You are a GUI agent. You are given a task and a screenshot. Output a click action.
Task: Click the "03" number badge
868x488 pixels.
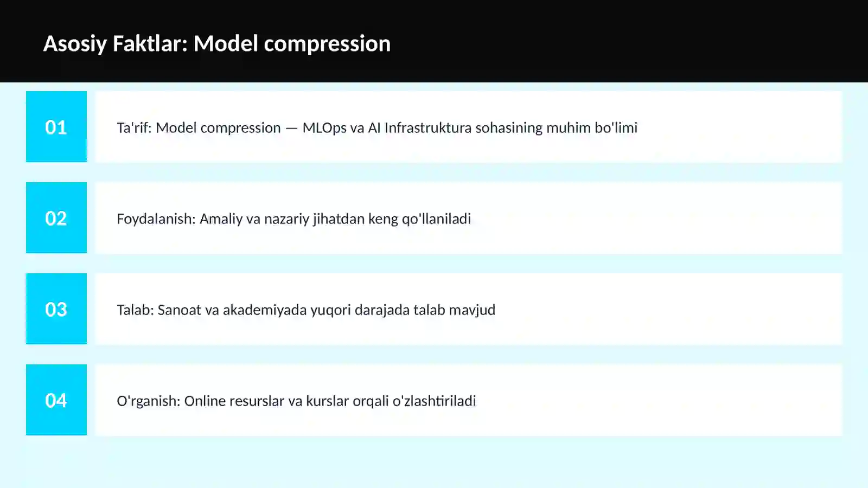56,309
